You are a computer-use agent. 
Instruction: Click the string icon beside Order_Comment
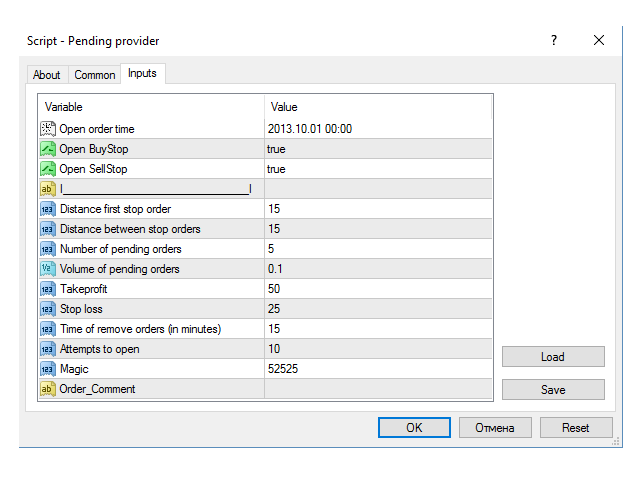[x=48, y=389]
